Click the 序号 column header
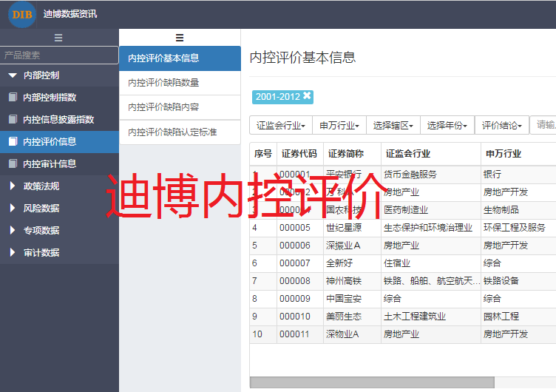The width and height of the screenshot is (556, 392). point(263,154)
